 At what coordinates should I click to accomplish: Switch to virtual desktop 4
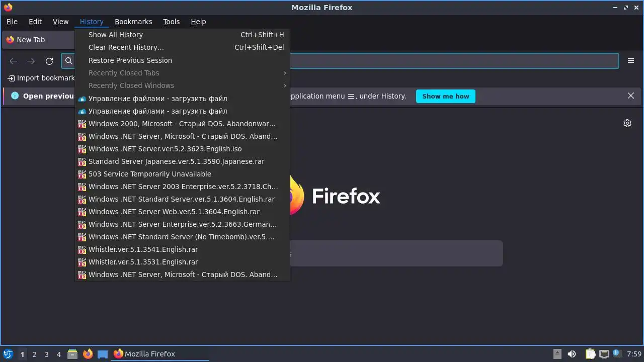pyautogui.click(x=58, y=354)
